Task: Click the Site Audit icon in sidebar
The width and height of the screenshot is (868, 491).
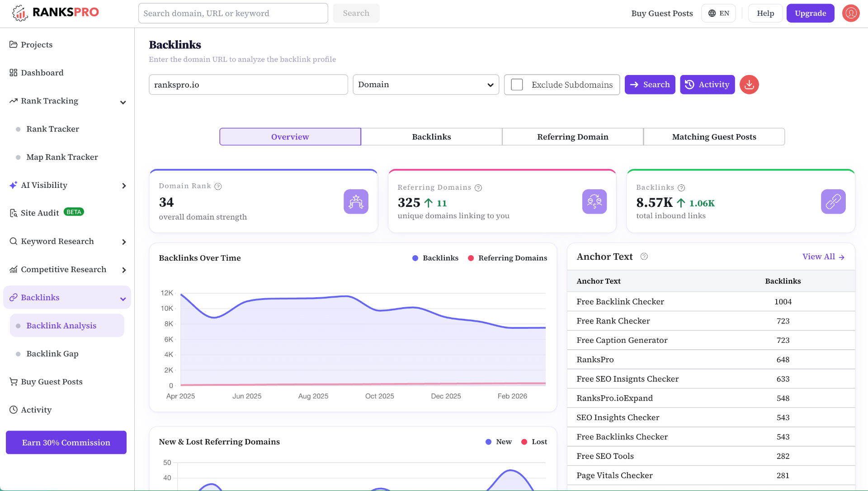Action: tap(14, 213)
